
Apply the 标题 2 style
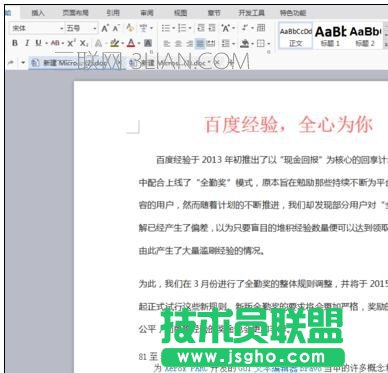point(365,36)
